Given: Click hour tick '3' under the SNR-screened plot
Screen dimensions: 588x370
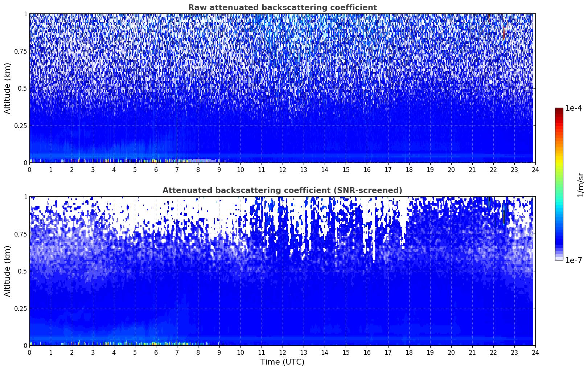Looking at the screenshot, I should (92, 352).
